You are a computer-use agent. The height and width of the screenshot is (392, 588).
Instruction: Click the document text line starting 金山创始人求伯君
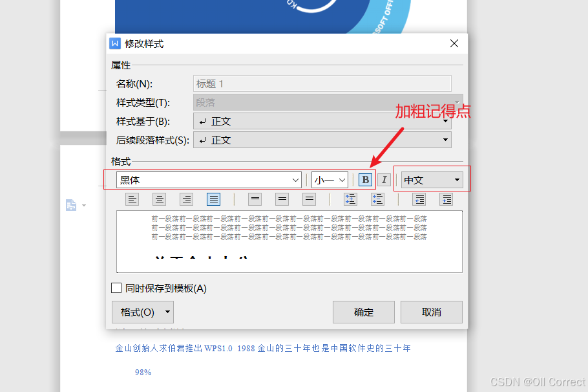263,349
